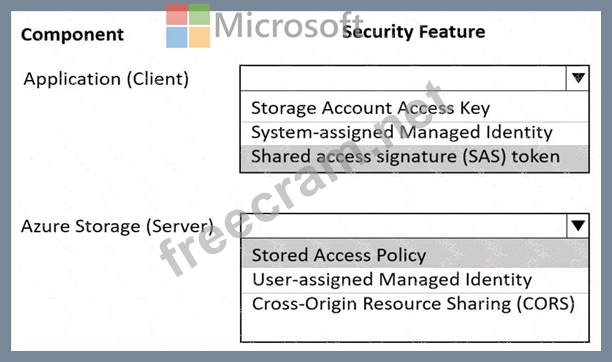Click the Application (Client) label
The image size is (612, 362).
coord(106,79)
